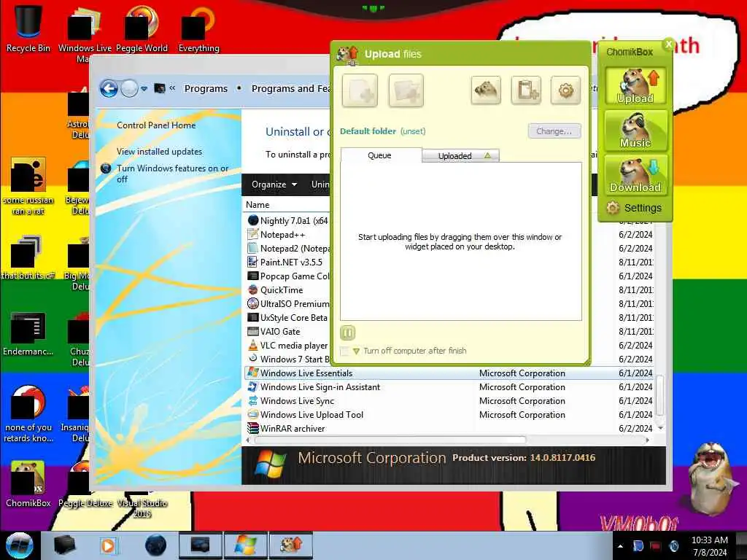This screenshot has height=560, width=747.
Task: Open Upload in the ChomikBox widget
Action: 635,86
